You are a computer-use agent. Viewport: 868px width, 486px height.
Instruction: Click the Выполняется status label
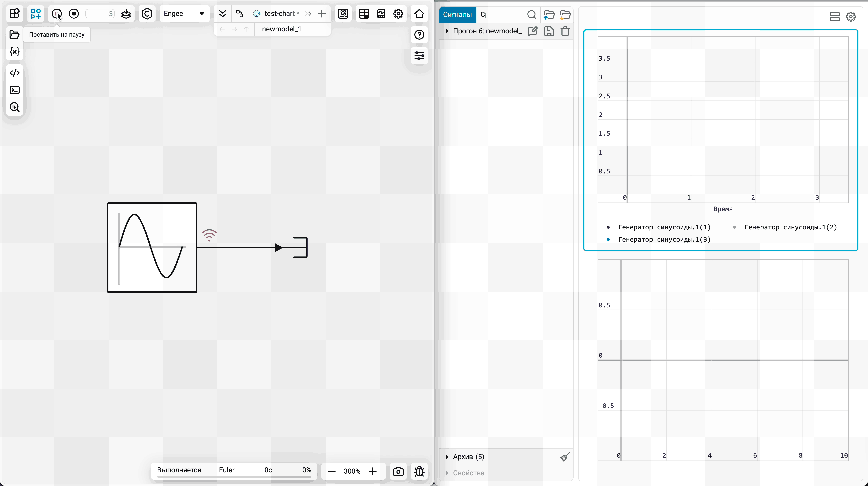[x=179, y=470]
